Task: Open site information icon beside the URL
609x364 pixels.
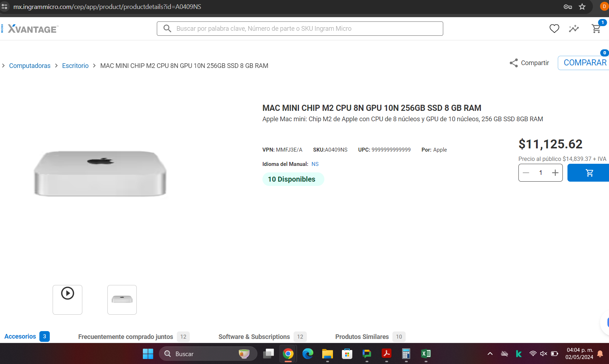Action: point(4,7)
